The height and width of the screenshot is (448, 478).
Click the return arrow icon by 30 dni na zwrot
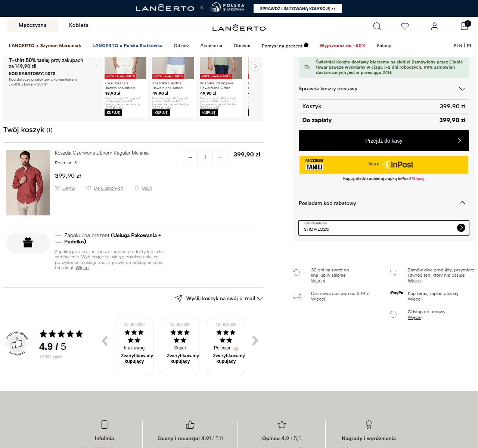coord(297,273)
